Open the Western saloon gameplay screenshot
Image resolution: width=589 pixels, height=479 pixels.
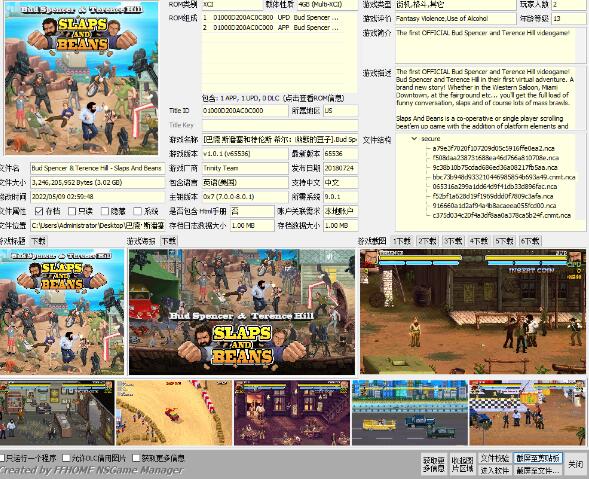click(x=473, y=311)
